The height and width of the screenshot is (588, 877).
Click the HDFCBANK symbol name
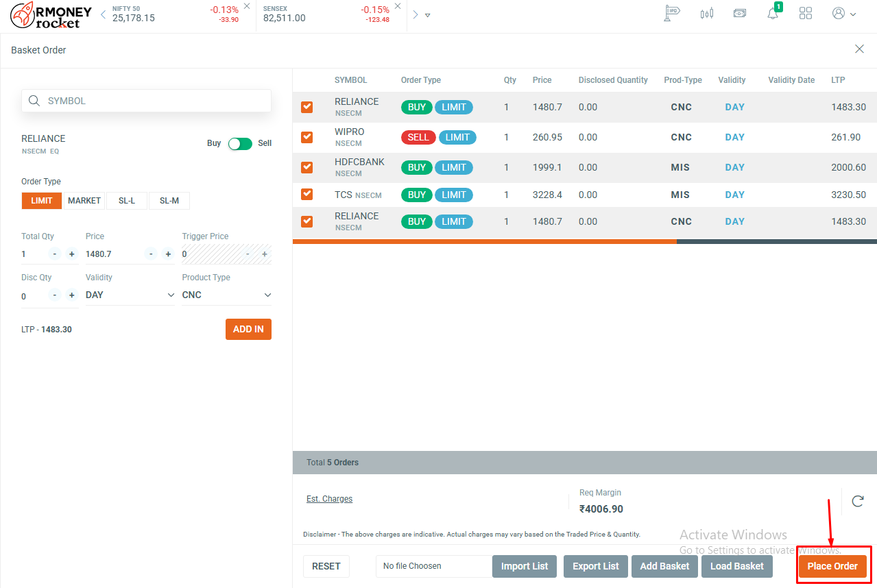point(359,162)
